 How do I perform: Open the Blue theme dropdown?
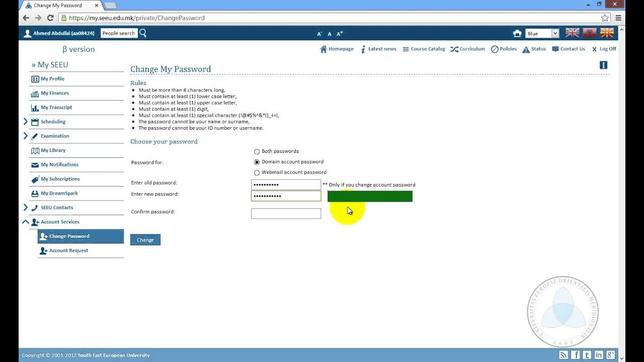coord(542,34)
